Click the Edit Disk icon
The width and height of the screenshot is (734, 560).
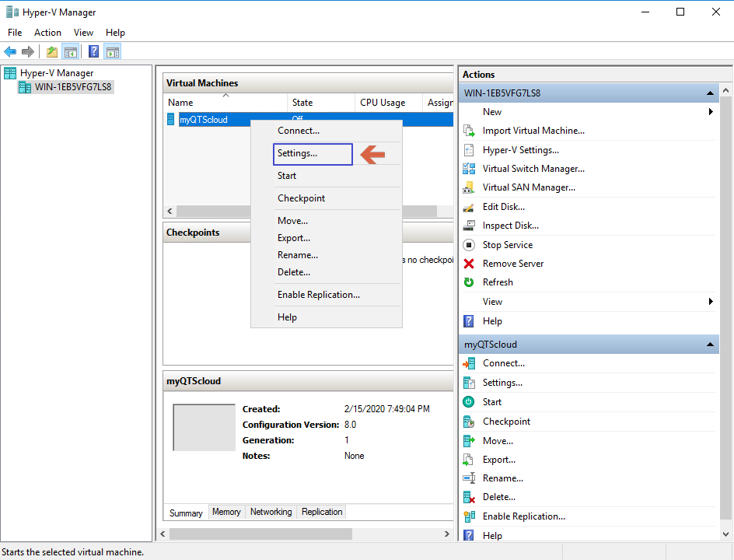pos(469,207)
